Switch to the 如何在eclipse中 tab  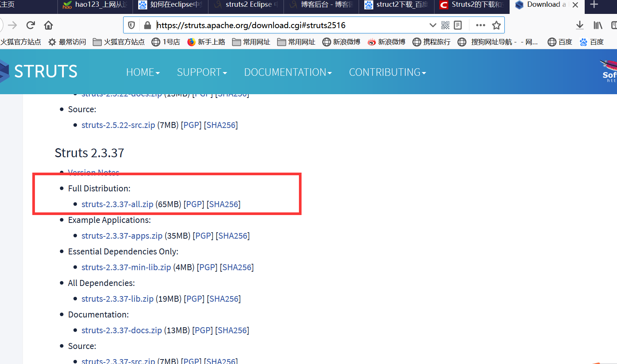coord(171,5)
